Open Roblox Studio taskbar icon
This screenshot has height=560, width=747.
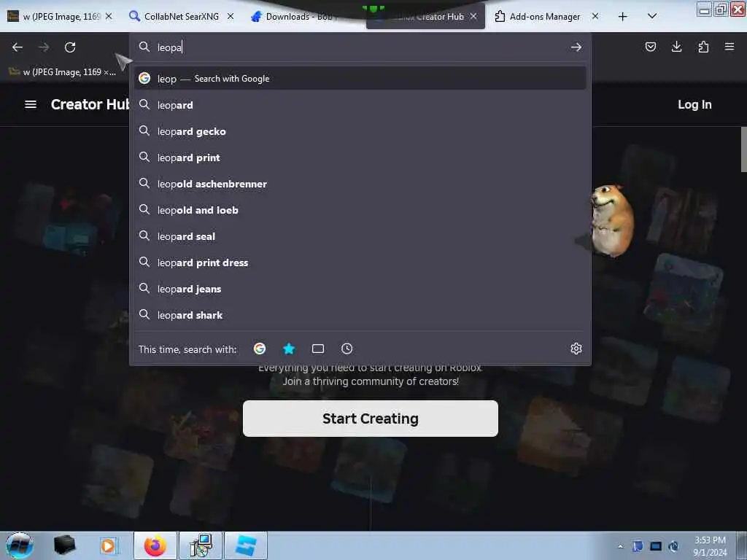coord(246,545)
